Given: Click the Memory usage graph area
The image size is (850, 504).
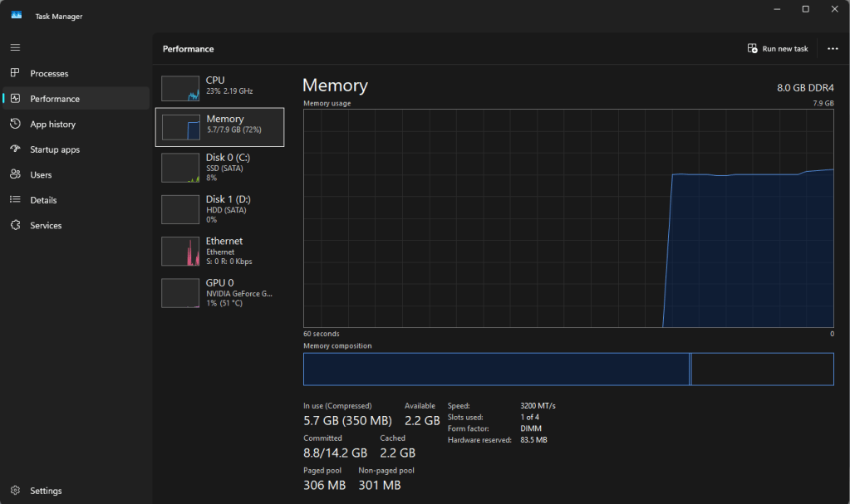Looking at the screenshot, I should [x=568, y=218].
